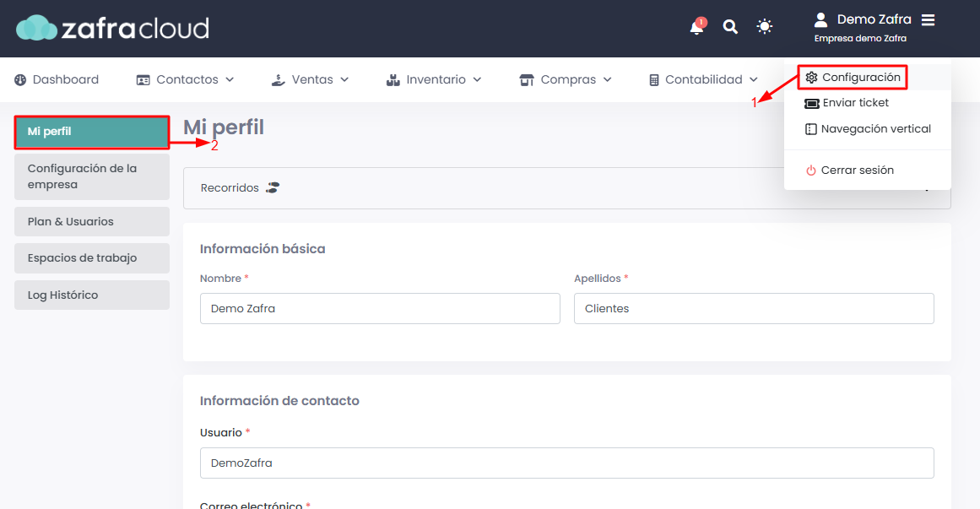Viewport: 980px width, 509px height.
Task: Click the zafracloud logo
Action: coord(112,28)
